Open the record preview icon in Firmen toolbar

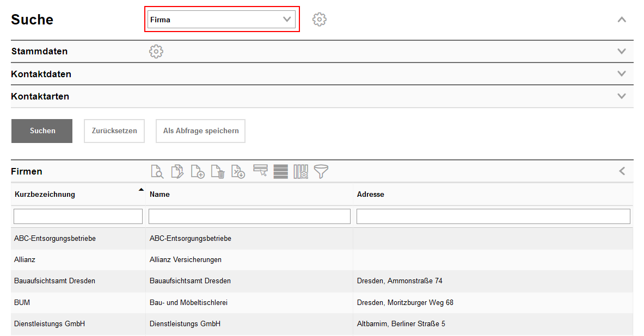[x=157, y=171]
